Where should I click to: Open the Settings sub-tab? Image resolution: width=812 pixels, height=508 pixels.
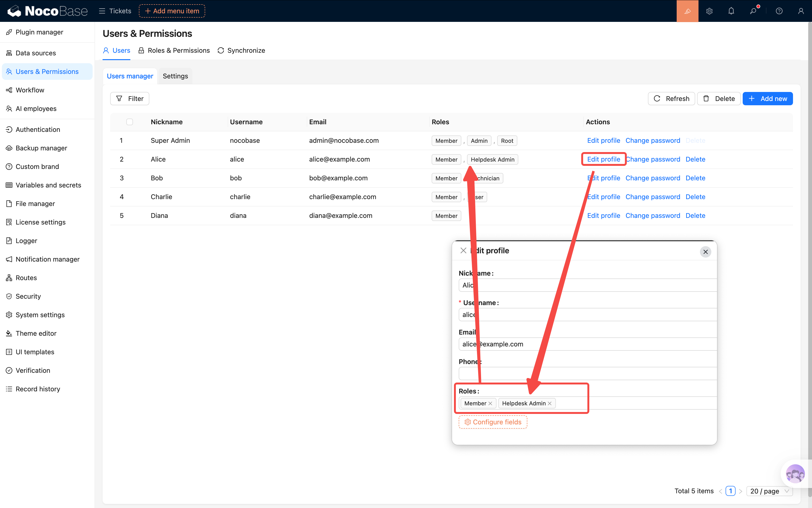pos(175,76)
